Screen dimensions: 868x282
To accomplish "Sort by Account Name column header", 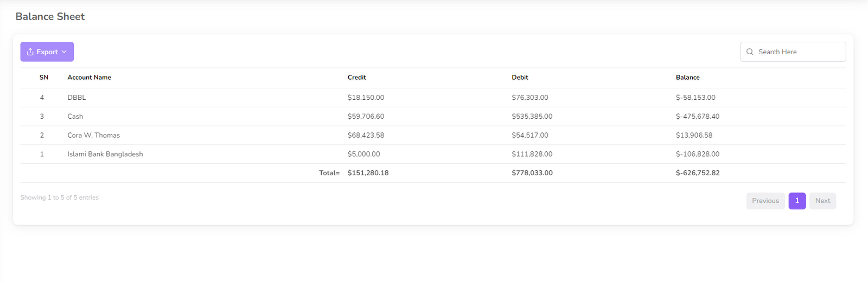I will click(89, 78).
